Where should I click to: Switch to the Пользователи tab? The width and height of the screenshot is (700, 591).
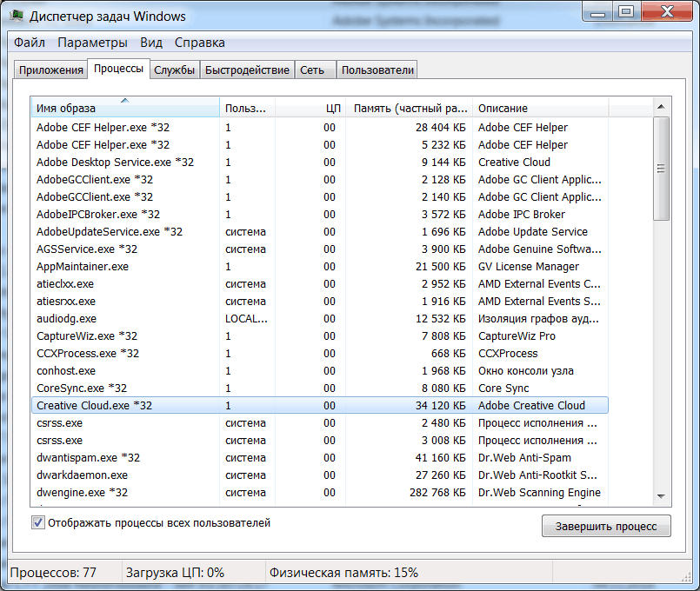[377, 70]
